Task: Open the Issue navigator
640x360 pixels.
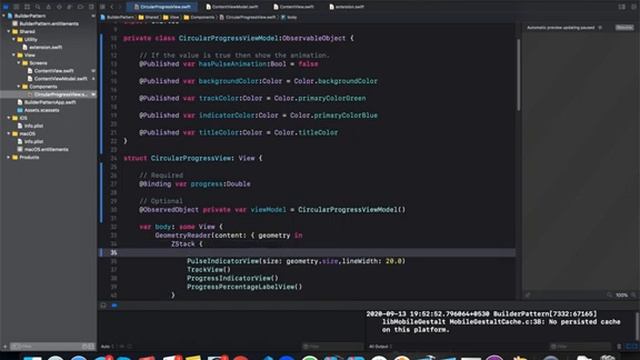Action: coord(48,7)
